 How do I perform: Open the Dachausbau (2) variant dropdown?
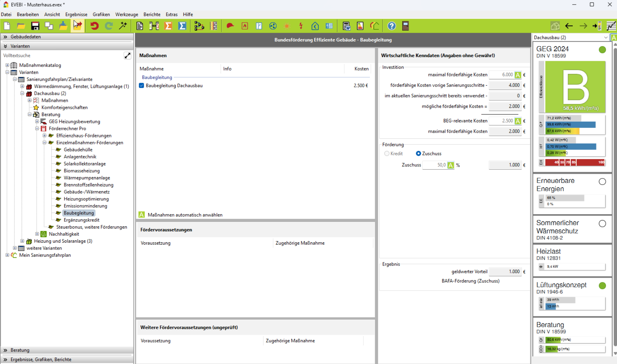[x=606, y=37]
